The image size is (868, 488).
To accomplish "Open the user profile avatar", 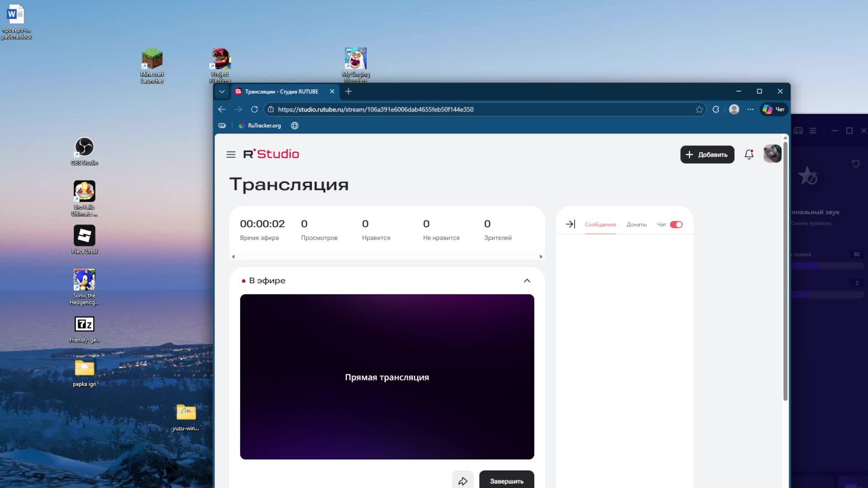I will [772, 154].
